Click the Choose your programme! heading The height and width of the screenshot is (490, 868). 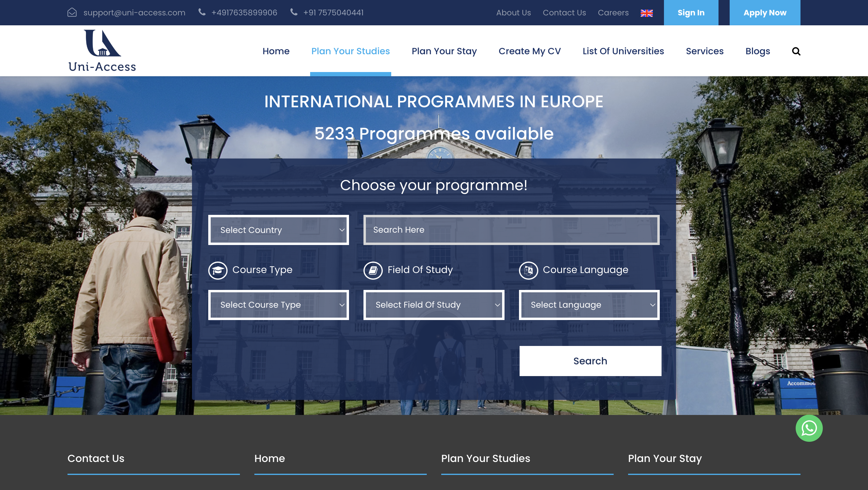pyautogui.click(x=434, y=185)
